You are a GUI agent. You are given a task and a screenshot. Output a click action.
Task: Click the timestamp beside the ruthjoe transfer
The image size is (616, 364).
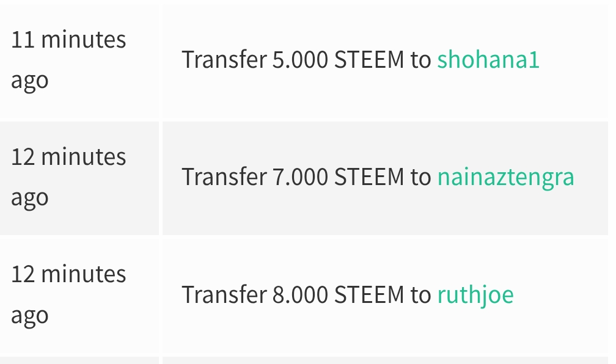(68, 294)
